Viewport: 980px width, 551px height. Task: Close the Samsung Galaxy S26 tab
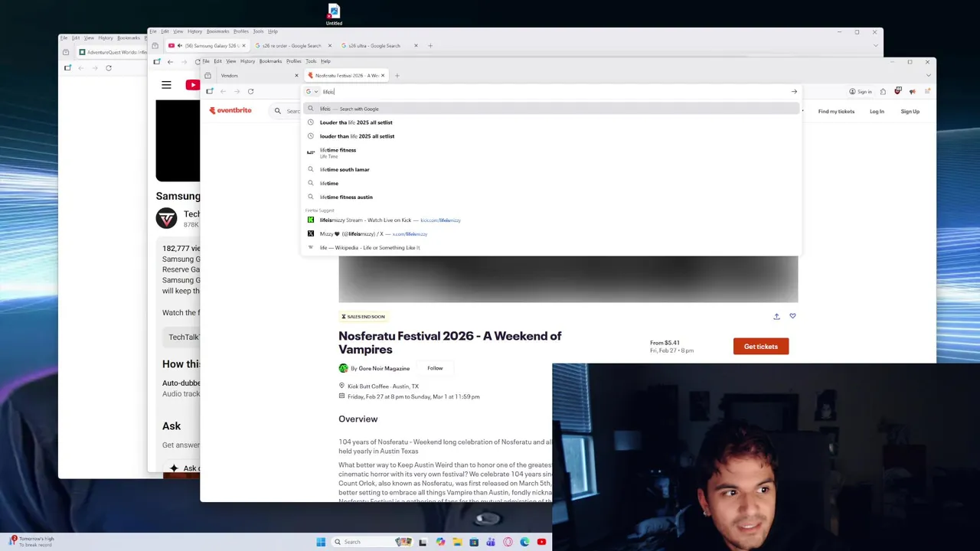click(243, 46)
